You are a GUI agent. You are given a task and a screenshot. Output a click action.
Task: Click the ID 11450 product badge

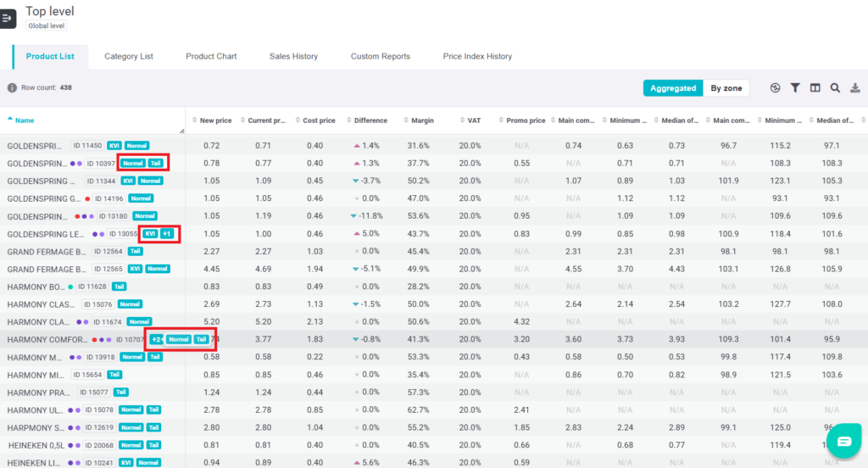click(x=87, y=146)
